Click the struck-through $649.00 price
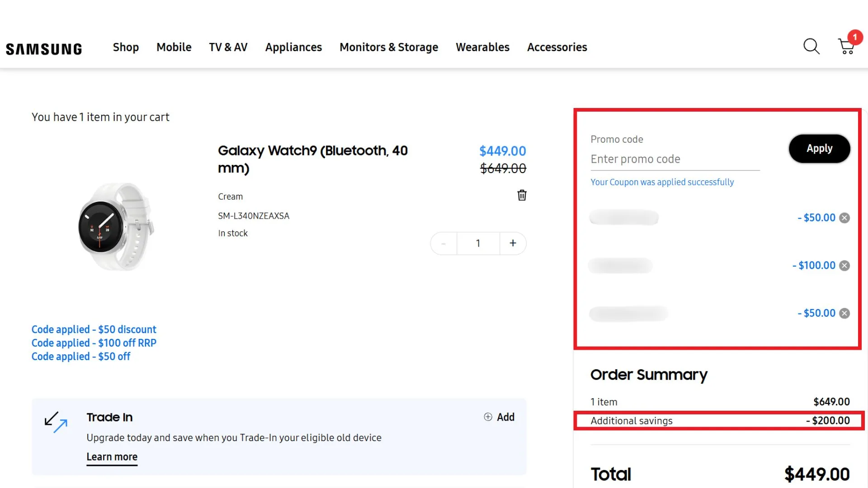 [x=503, y=169]
